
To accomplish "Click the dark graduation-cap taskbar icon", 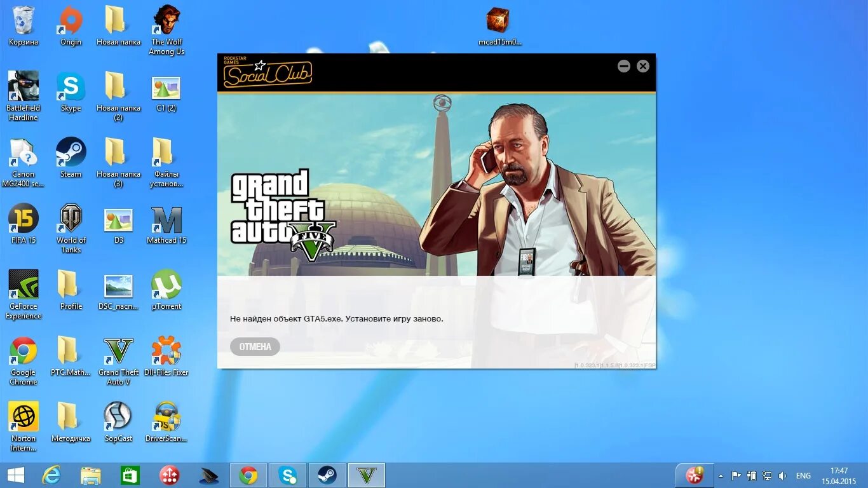I will [209, 475].
